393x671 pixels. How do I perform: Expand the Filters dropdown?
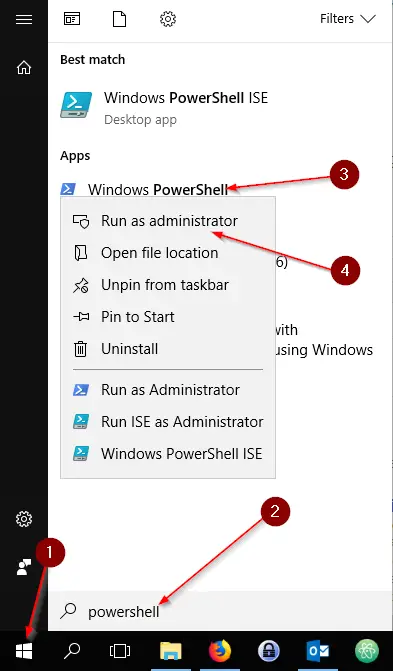(x=348, y=19)
